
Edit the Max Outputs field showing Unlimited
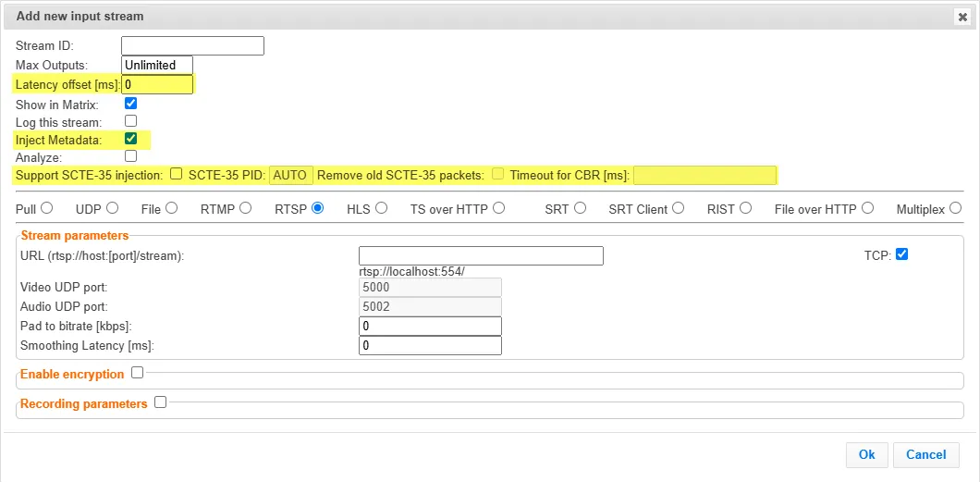(x=157, y=65)
